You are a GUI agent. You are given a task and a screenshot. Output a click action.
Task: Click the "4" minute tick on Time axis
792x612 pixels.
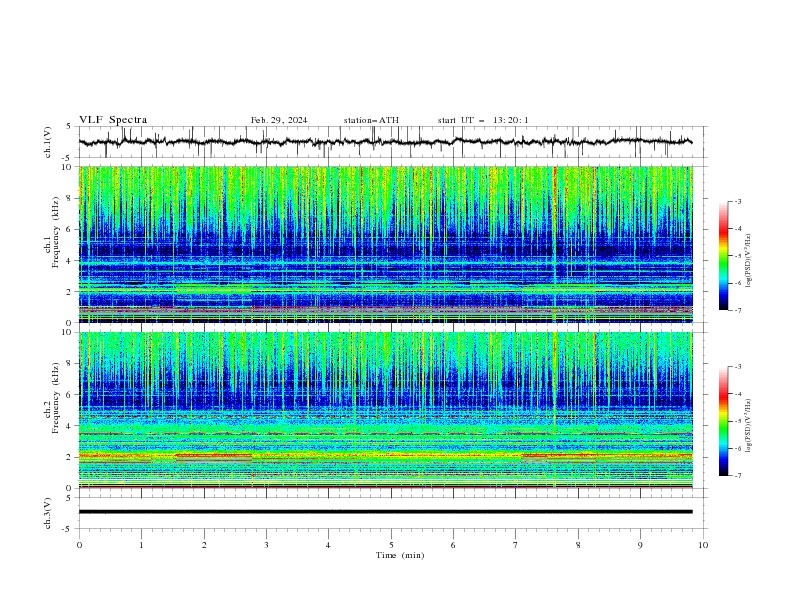click(328, 545)
